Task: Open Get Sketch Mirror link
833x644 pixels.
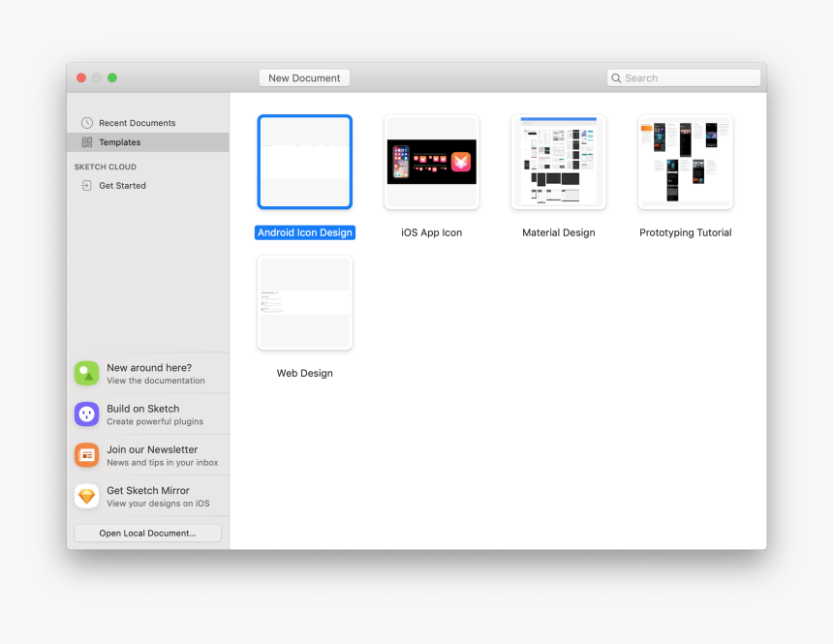Action: click(x=147, y=490)
